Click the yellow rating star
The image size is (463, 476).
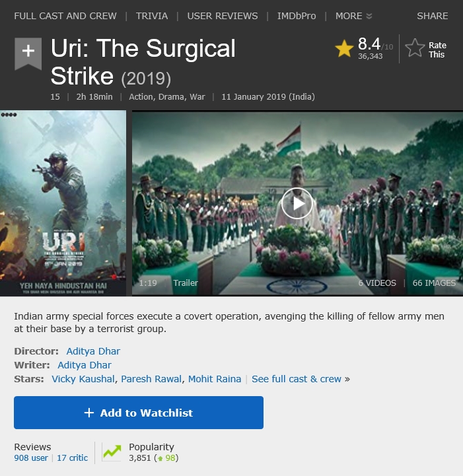[x=344, y=48]
